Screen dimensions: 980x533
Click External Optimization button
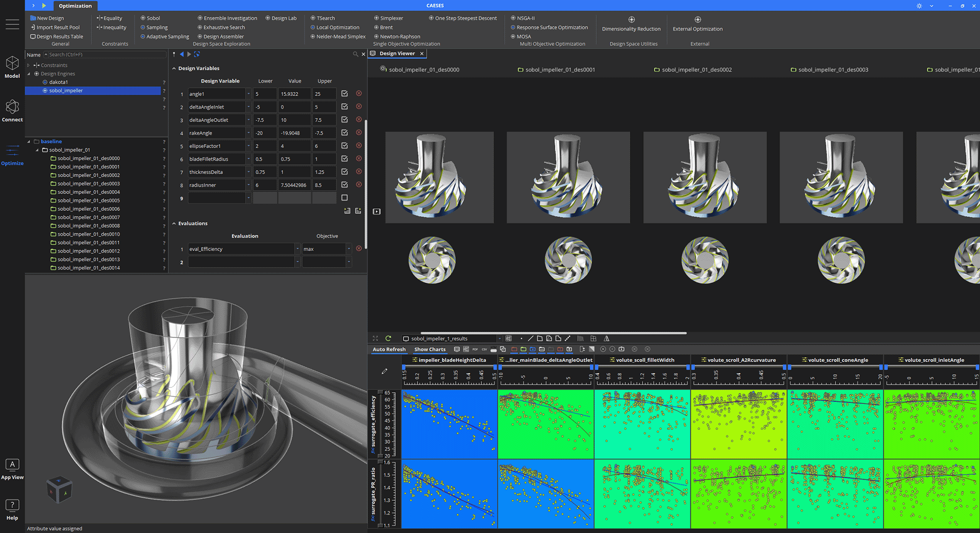click(x=697, y=24)
